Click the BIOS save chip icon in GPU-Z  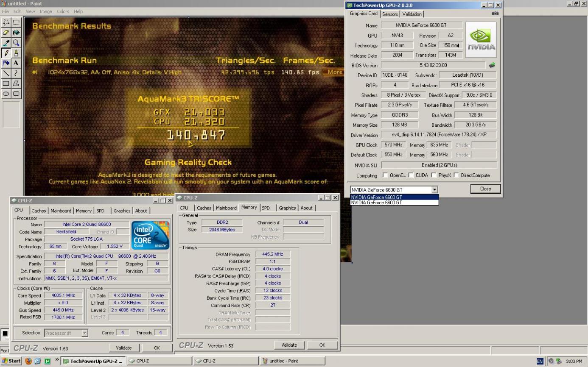point(492,65)
